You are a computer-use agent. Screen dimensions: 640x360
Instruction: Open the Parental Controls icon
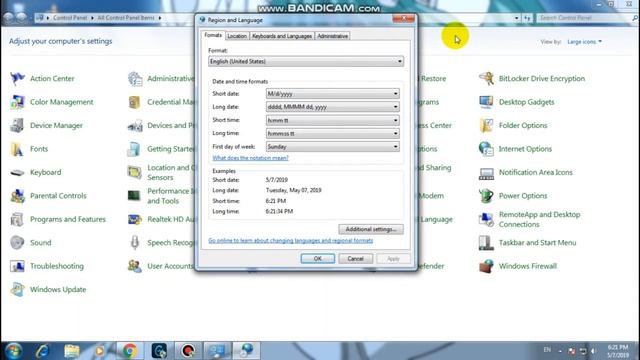18,196
